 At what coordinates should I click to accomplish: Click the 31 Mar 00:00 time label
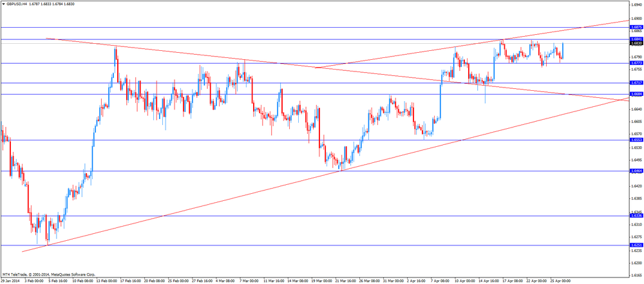(393, 281)
